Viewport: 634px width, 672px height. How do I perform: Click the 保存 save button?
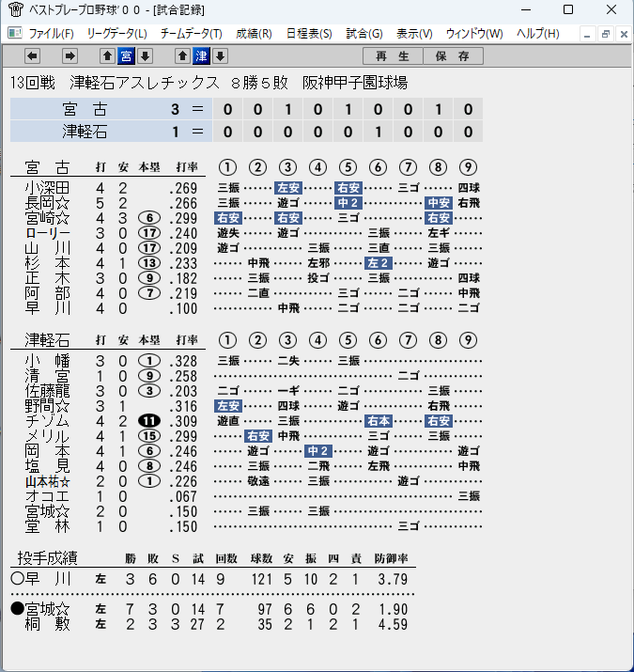click(454, 56)
